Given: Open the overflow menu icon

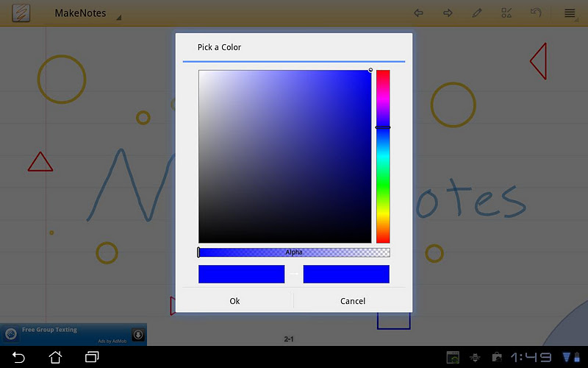Looking at the screenshot, I should [570, 13].
